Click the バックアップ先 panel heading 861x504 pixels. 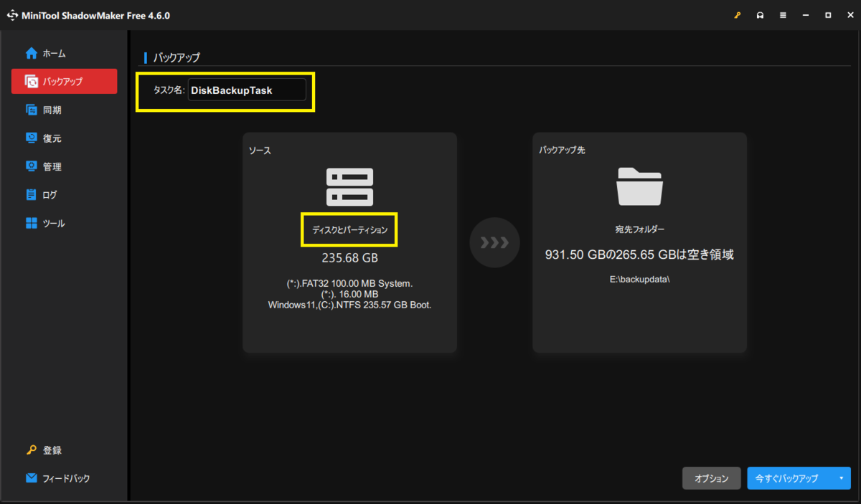click(563, 151)
